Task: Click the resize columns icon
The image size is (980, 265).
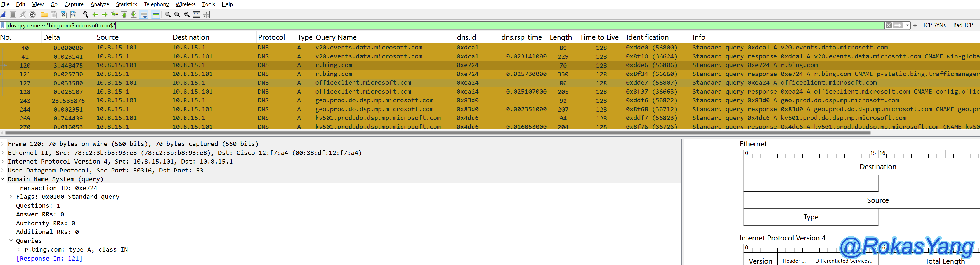Action: pos(196,15)
